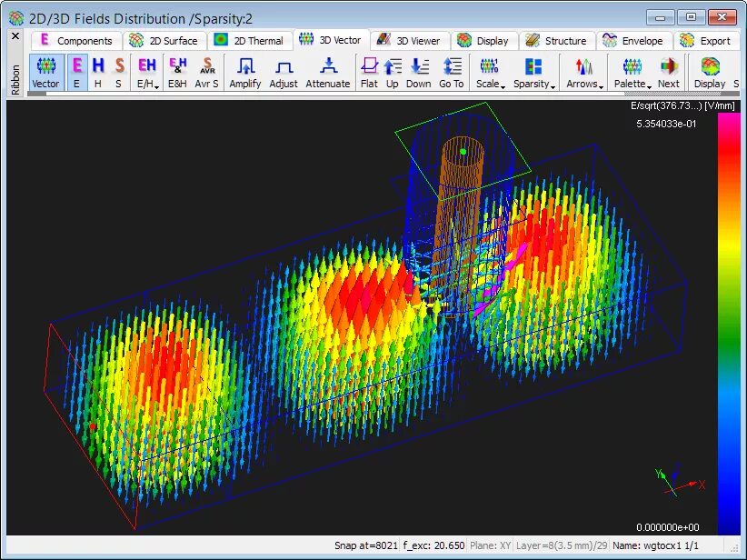The width and height of the screenshot is (747, 560).
Task: Click the Avr S Poynting icon
Action: (206, 73)
